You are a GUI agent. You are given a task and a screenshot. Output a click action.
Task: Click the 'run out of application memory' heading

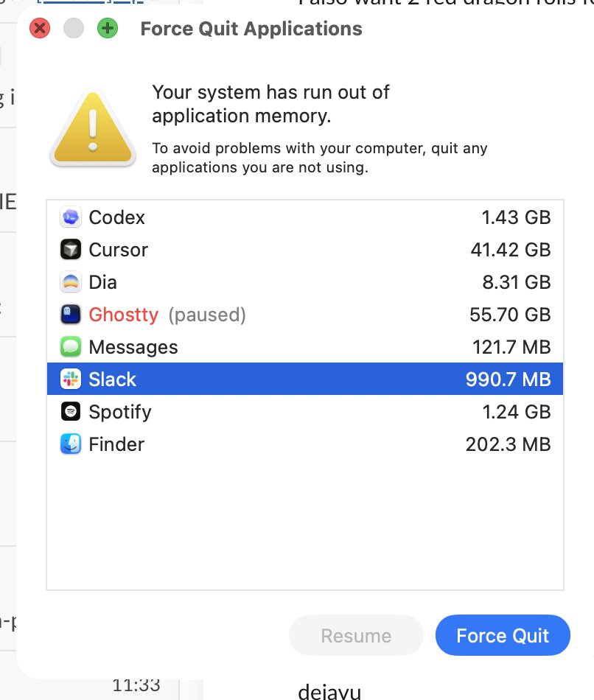pyautogui.click(x=270, y=104)
